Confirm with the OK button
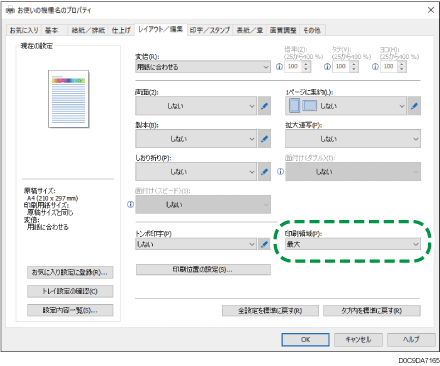440x366 pixels. 305,340
